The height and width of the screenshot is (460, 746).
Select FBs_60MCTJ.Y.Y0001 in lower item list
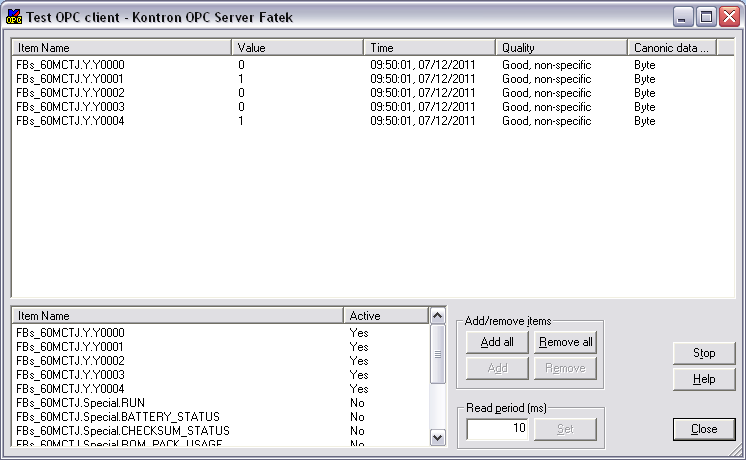70,347
